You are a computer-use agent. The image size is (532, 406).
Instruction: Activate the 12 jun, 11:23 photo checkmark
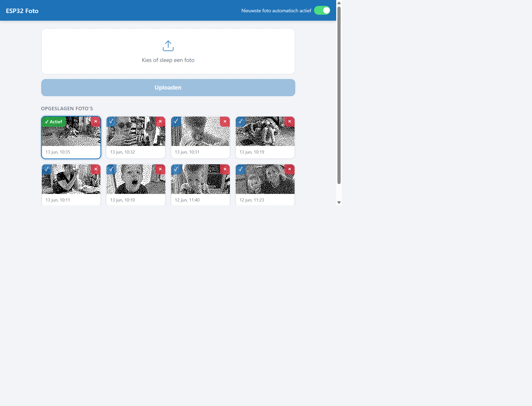pos(241,169)
